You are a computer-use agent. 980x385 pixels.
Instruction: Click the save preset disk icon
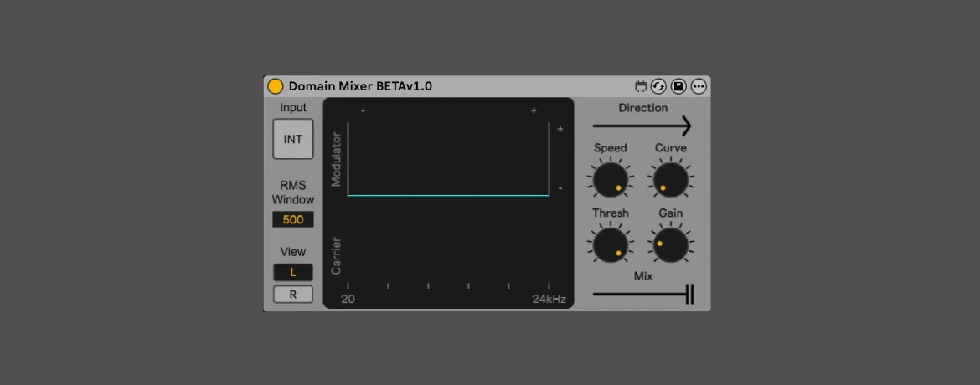tap(678, 86)
